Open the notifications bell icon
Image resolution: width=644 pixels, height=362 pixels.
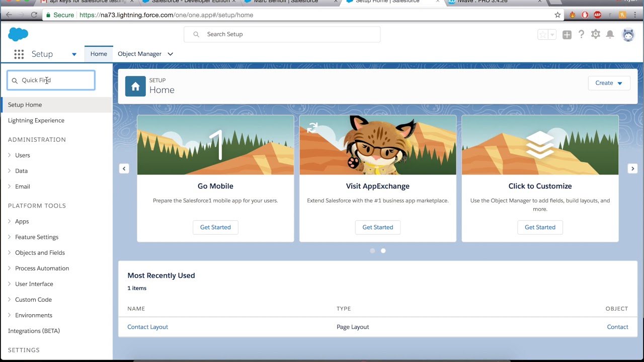(x=610, y=34)
